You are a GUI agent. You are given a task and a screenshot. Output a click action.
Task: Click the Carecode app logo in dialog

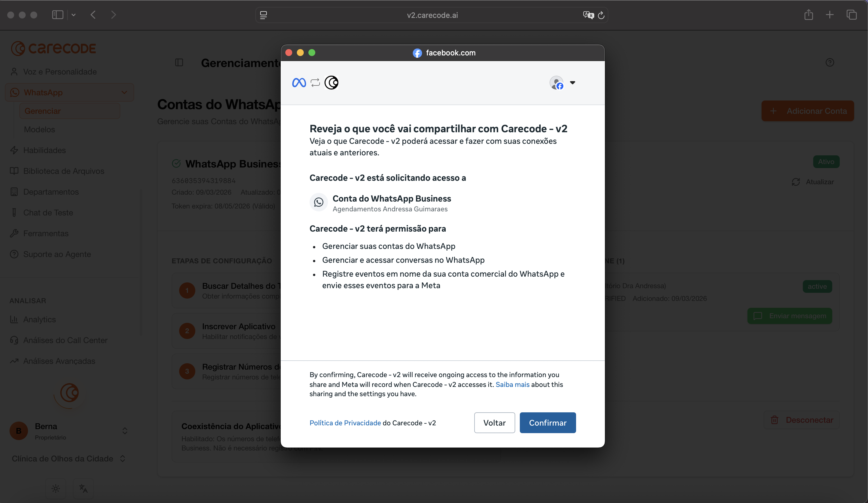coord(331,83)
